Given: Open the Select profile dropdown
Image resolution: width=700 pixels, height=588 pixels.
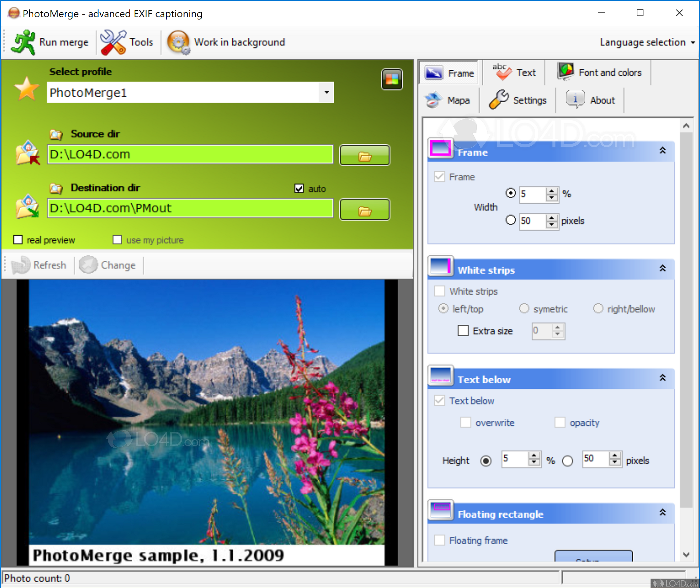Looking at the screenshot, I should [326, 92].
